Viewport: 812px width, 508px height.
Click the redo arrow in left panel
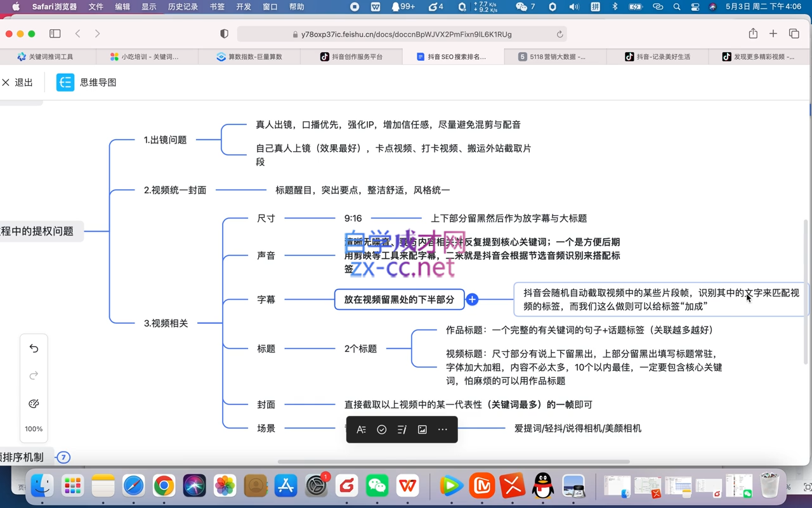[x=34, y=376]
